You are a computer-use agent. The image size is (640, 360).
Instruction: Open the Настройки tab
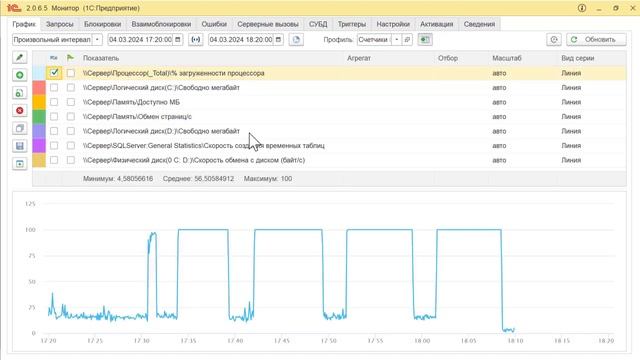[x=393, y=24]
